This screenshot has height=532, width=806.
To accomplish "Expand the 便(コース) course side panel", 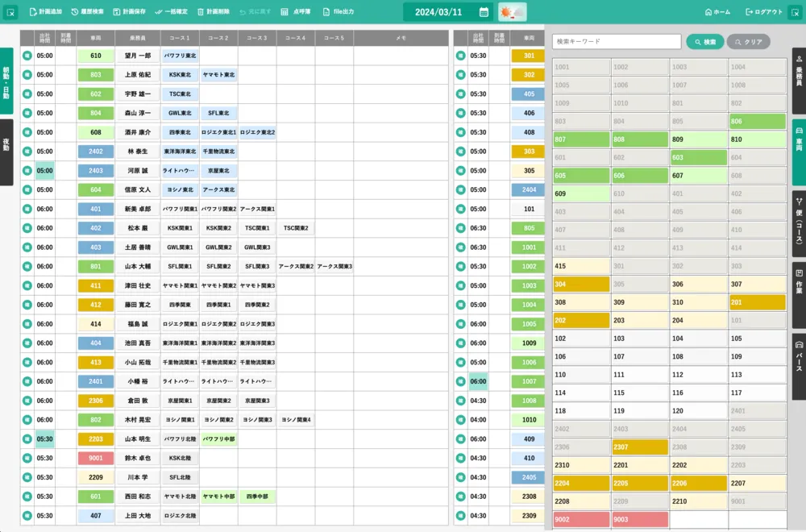I will pos(799,223).
